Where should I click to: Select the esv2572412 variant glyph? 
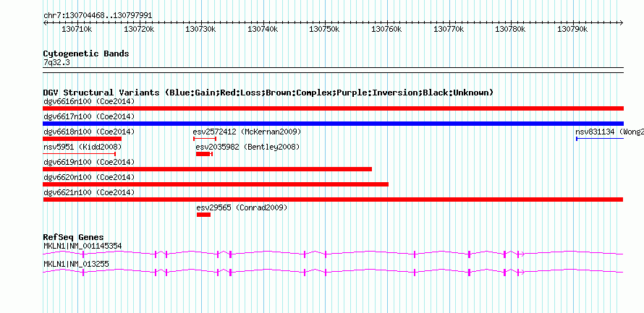click(205, 139)
